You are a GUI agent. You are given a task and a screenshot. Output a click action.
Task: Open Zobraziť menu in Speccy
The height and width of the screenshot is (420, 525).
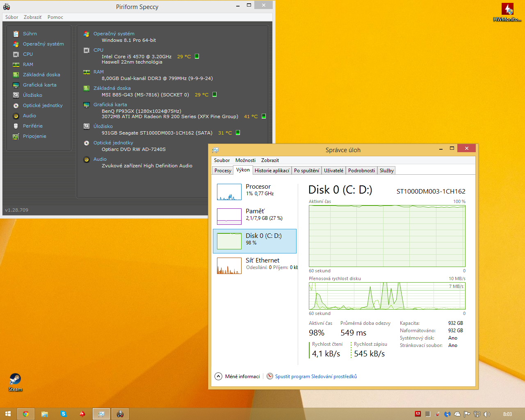(x=32, y=17)
